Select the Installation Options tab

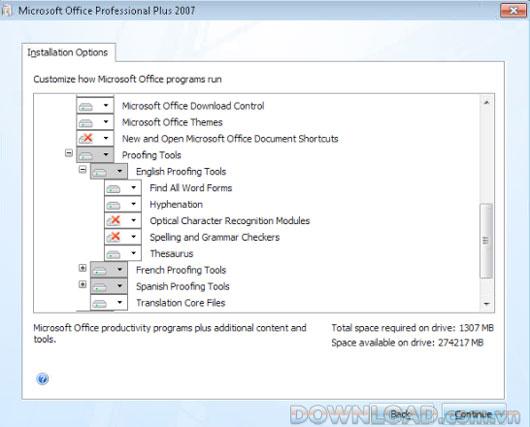click(68, 53)
